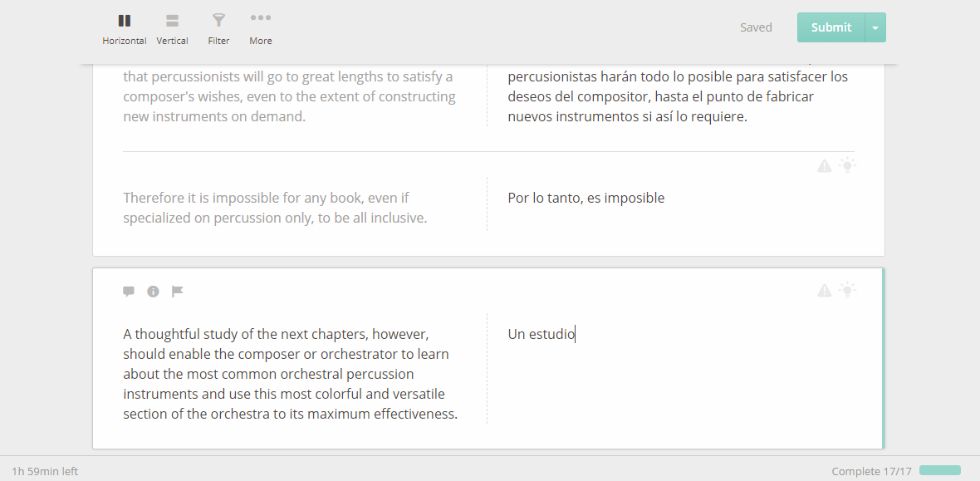This screenshot has width=980, height=481.
Task: Click the info icon on active segment
Action: click(x=153, y=292)
